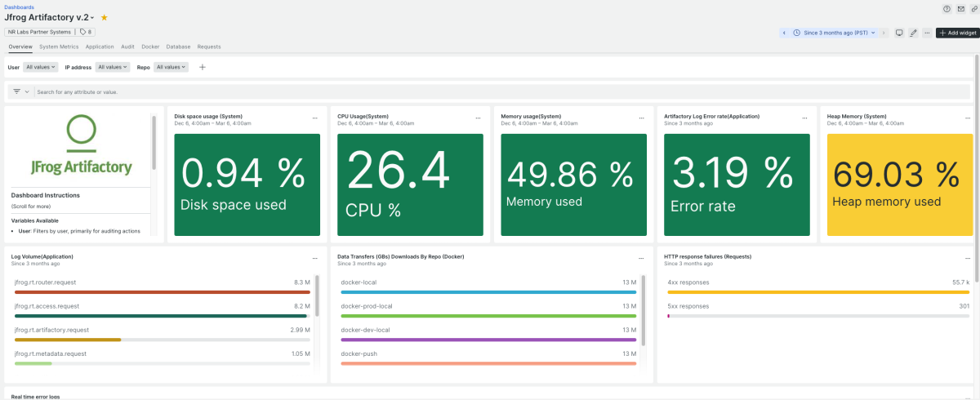Click the filter bar funnel icon
Screen dimensions: 980x400
tap(16, 91)
